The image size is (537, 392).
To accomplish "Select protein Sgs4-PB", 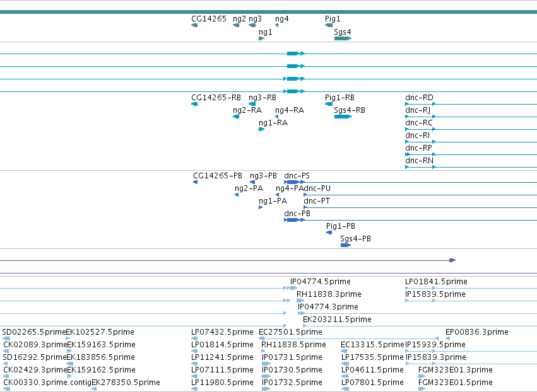I will pos(355,239).
